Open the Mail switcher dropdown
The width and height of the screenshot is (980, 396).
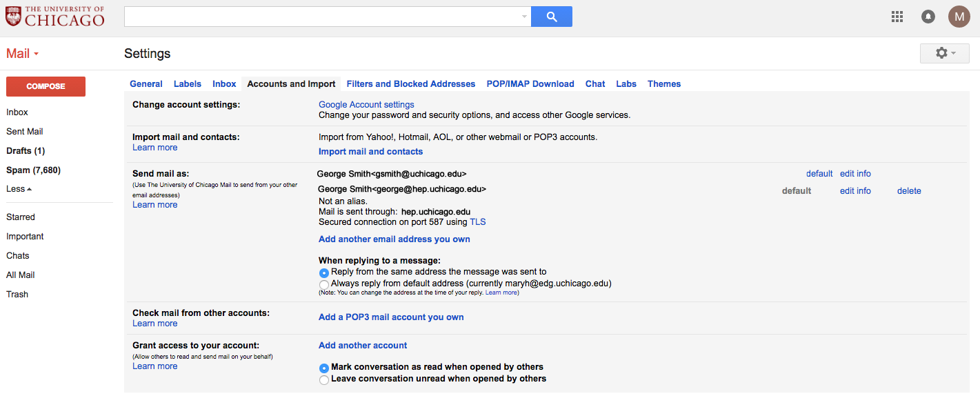pyautogui.click(x=23, y=54)
